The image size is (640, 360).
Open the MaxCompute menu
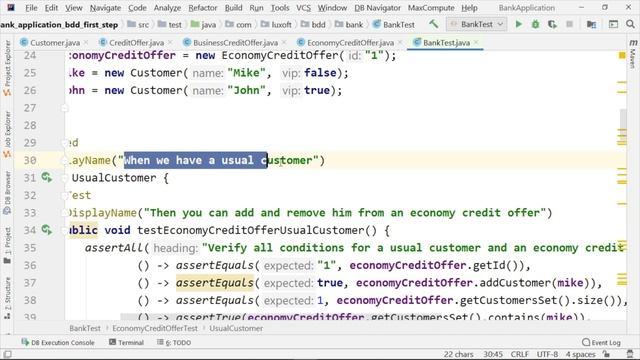click(x=431, y=8)
